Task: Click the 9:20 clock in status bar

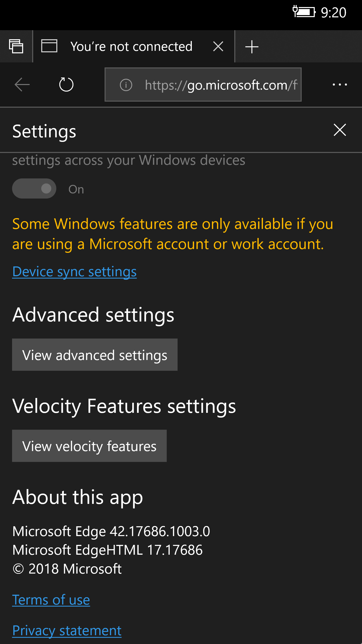Action: 333,12
